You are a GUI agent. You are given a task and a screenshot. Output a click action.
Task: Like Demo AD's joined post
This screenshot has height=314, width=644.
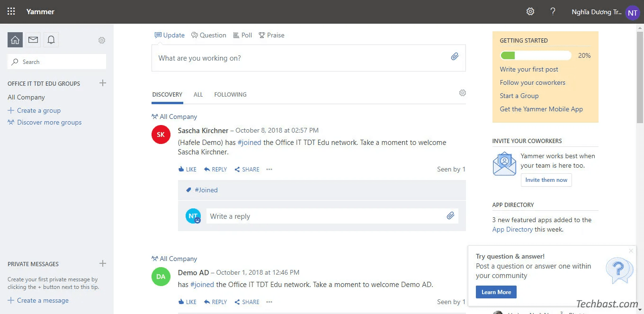point(188,302)
